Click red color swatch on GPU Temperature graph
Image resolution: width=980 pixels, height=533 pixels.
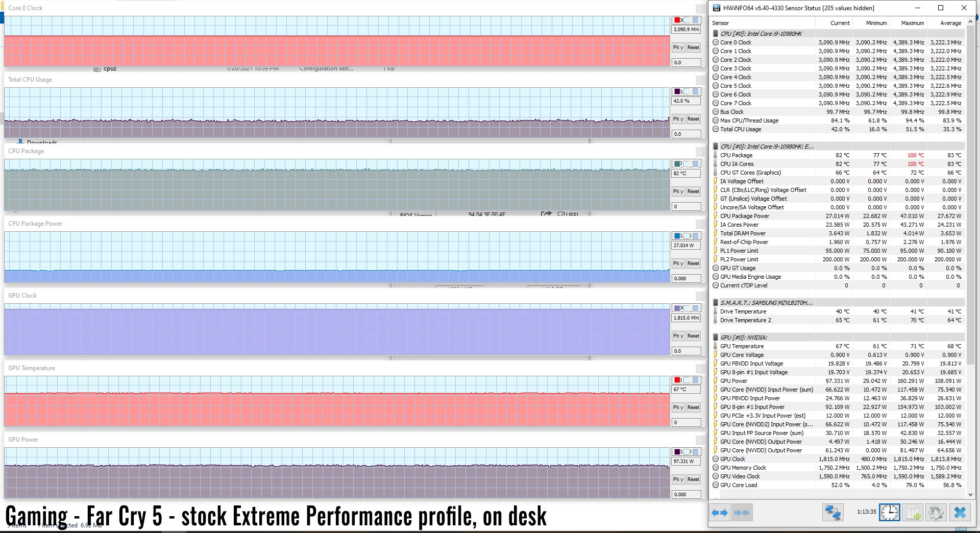[x=678, y=380]
